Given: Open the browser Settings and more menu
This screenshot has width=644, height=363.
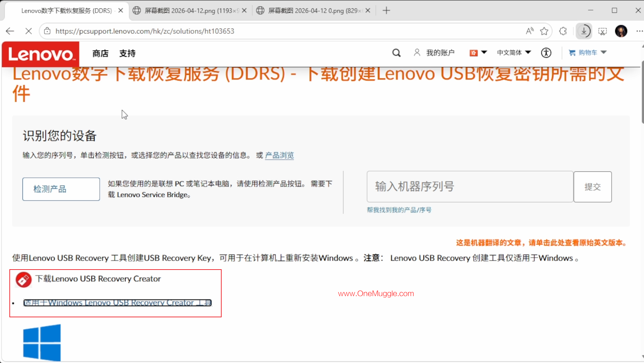Looking at the screenshot, I should (x=639, y=31).
